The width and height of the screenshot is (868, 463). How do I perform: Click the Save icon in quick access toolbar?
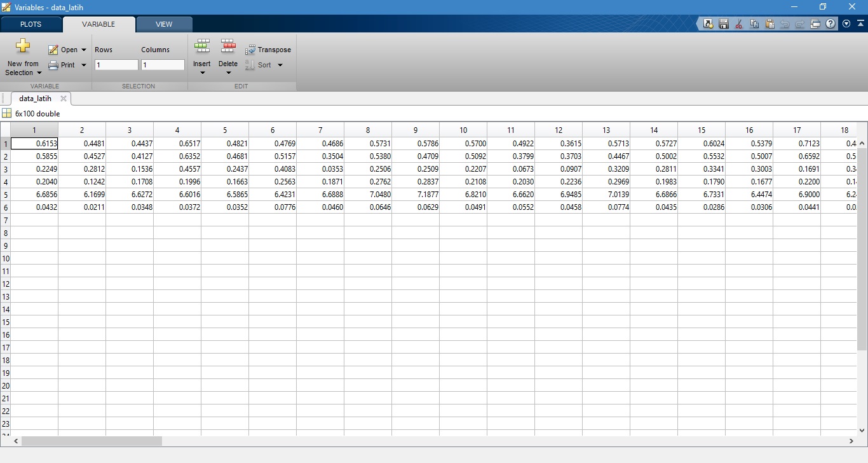723,24
